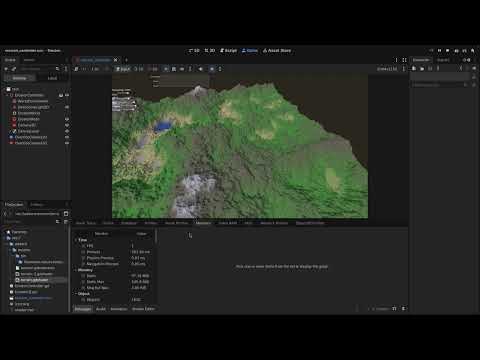
Task: Check the Static memory monitor checkbox
Action: click(x=83, y=276)
